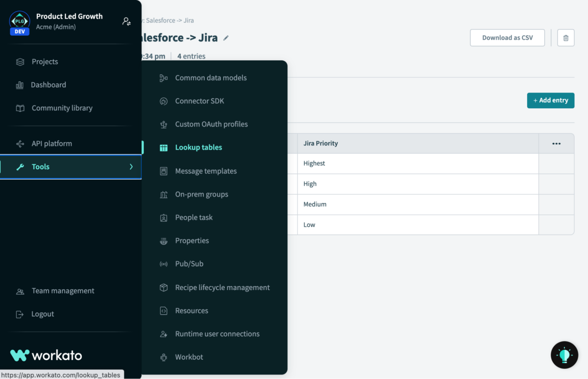Click the Pub/Sub broadcast icon
The height and width of the screenshot is (379, 588).
pos(163,264)
